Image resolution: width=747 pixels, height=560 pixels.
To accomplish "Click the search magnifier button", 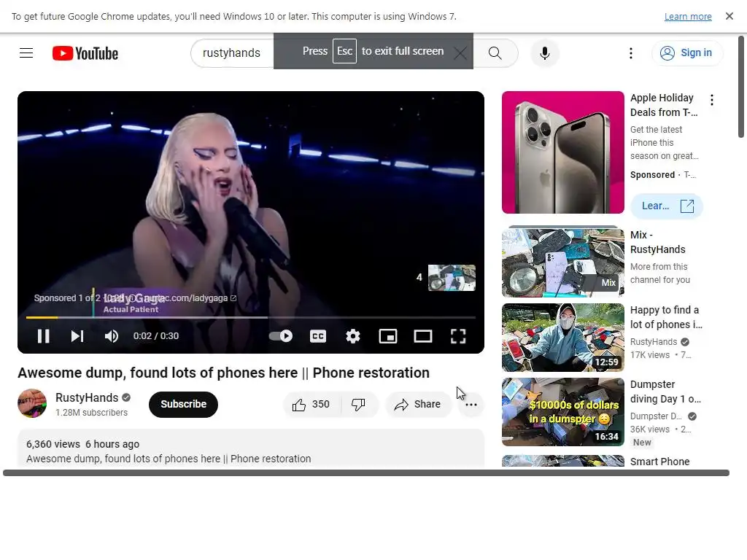I will 495,52.
